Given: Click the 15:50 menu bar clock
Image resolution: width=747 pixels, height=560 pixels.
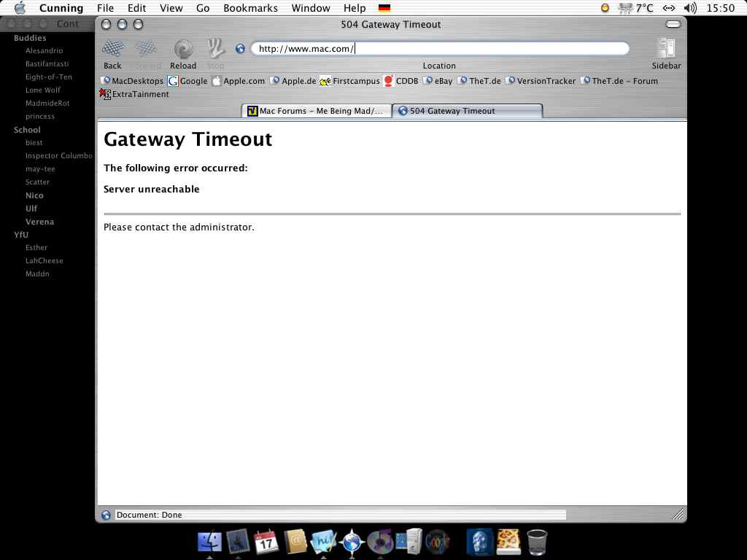Looking at the screenshot, I should [720, 8].
